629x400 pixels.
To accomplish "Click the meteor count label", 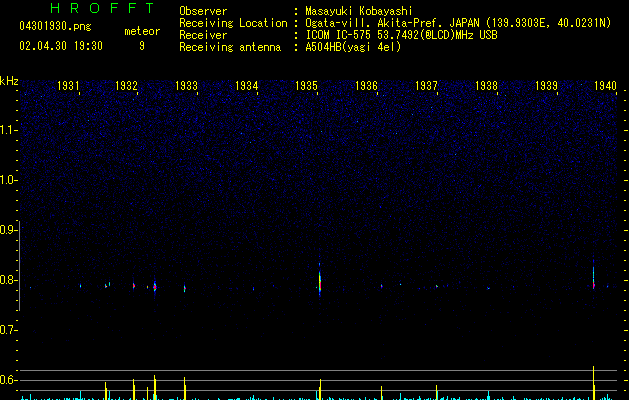I will (142, 31).
